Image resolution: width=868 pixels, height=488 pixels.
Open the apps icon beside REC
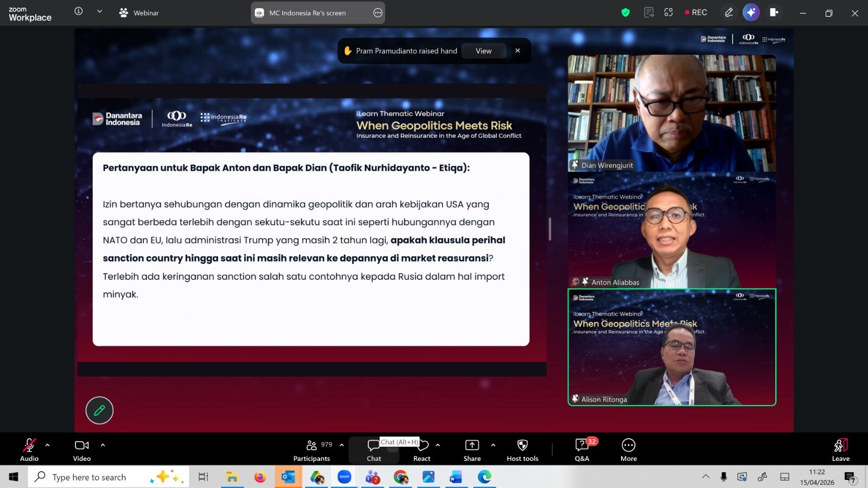point(668,12)
